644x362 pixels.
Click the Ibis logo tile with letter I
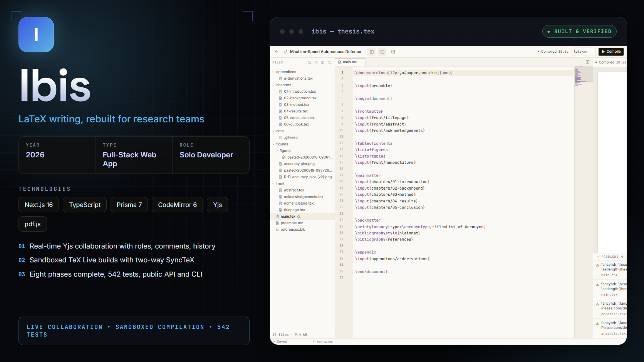[36, 35]
